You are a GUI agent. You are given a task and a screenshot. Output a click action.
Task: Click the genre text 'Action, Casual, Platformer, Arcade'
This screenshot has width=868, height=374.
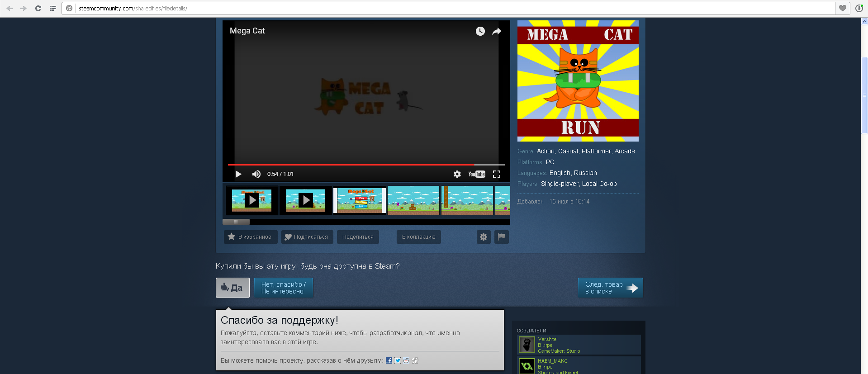click(586, 151)
